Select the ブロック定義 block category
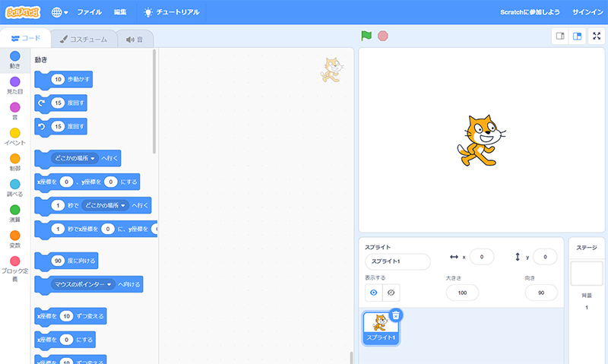The width and height of the screenshot is (608, 364). point(14,268)
